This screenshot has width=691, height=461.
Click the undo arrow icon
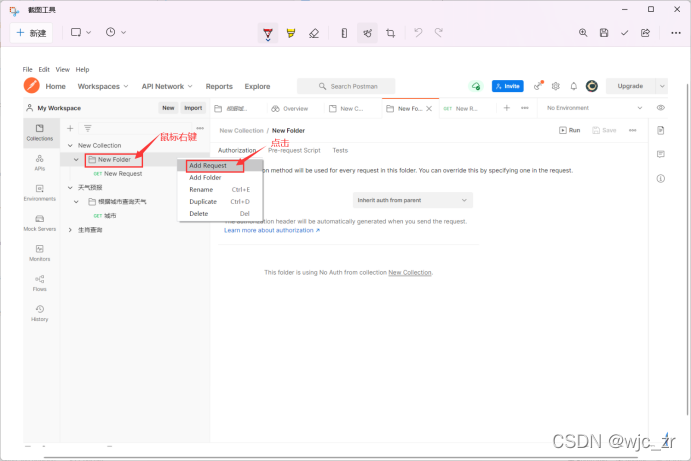click(418, 33)
